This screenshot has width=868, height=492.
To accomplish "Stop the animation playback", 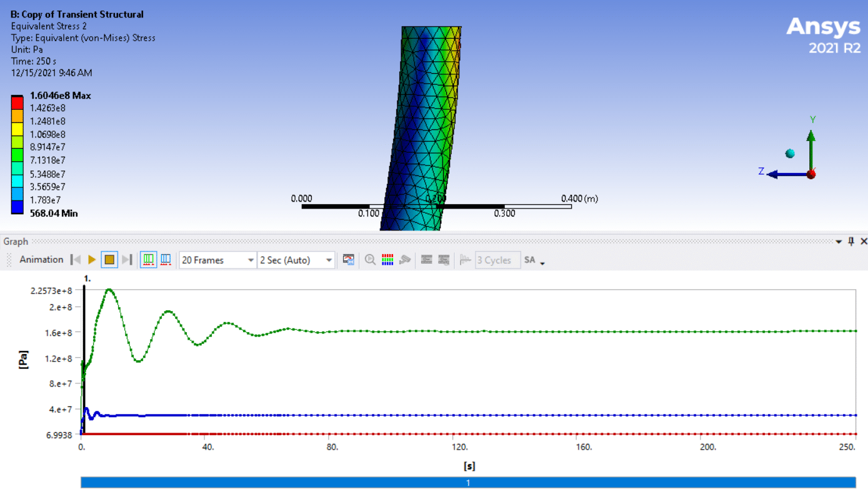I will tap(109, 260).
